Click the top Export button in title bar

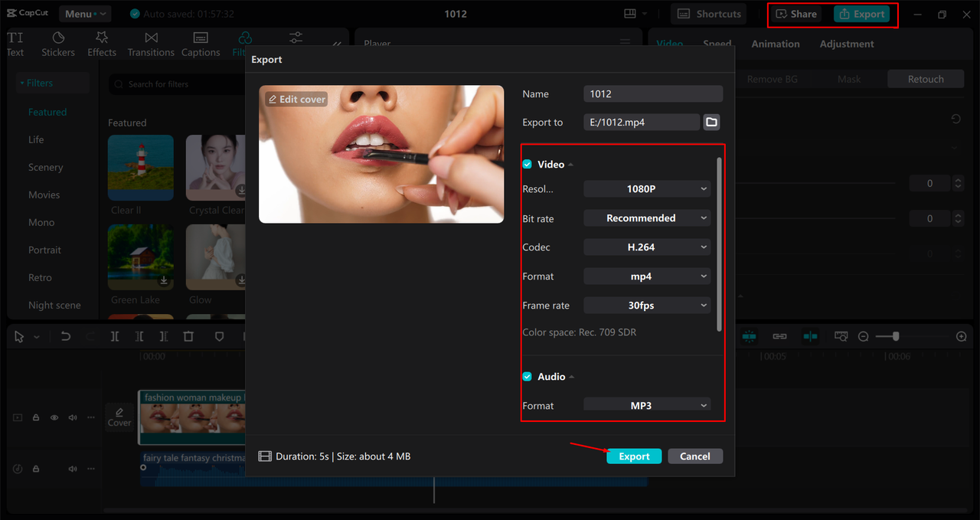pyautogui.click(x=861, y=14)
